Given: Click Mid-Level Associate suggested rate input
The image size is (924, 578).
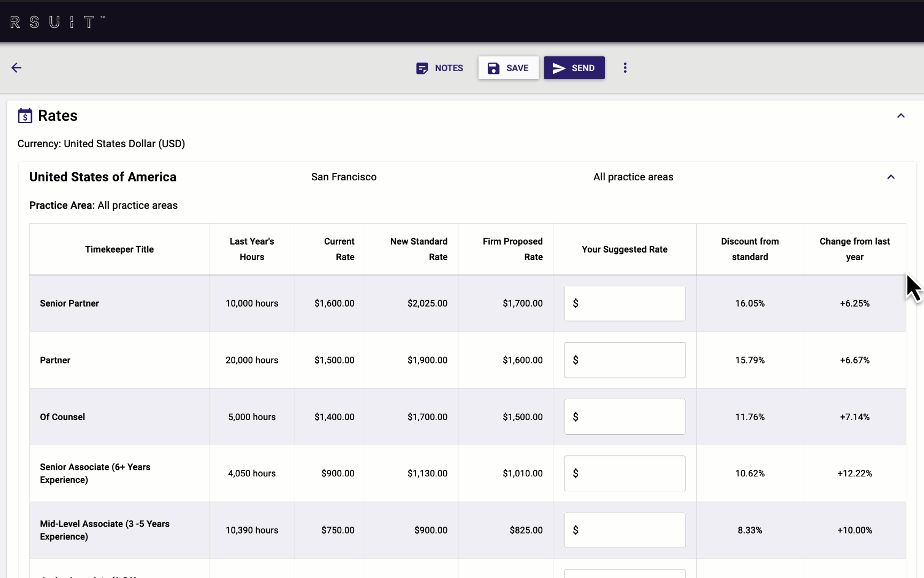Looking at the screenshot, I should [x=625, y=530].
